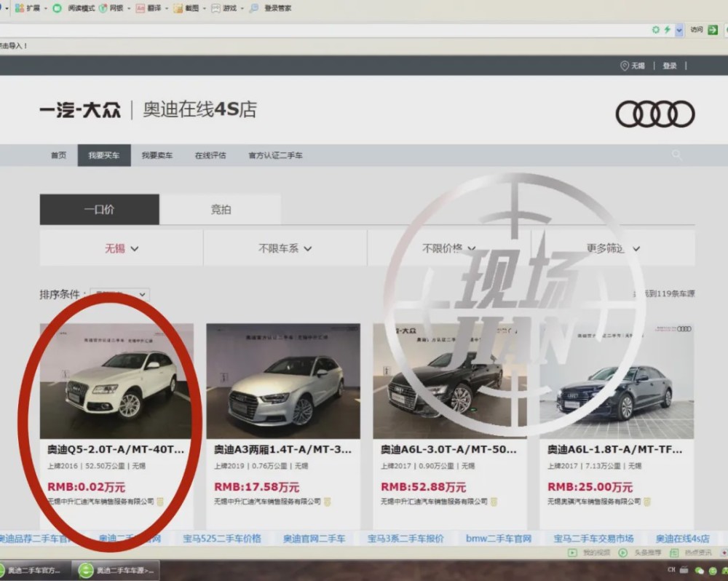Select the 我要买车 navigation item
The width and height of the screenshot is (728, 581).
click(x=103, y=155)
